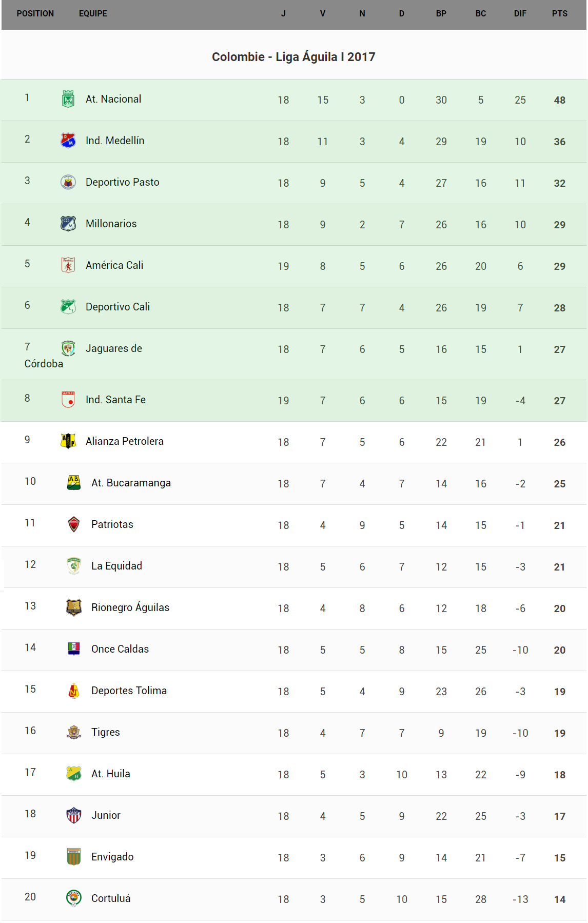Image resolution: width=588 pixels, height=923 pixels.
Task: Click the DIF column header
Action: coord(520,14)
